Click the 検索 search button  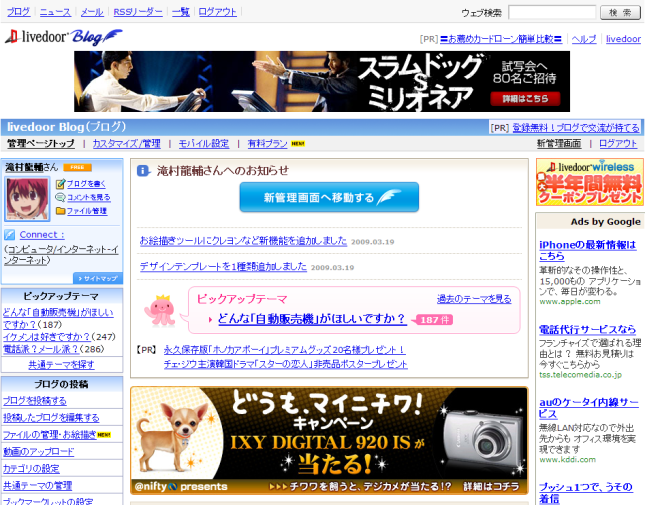pos(620,12)
